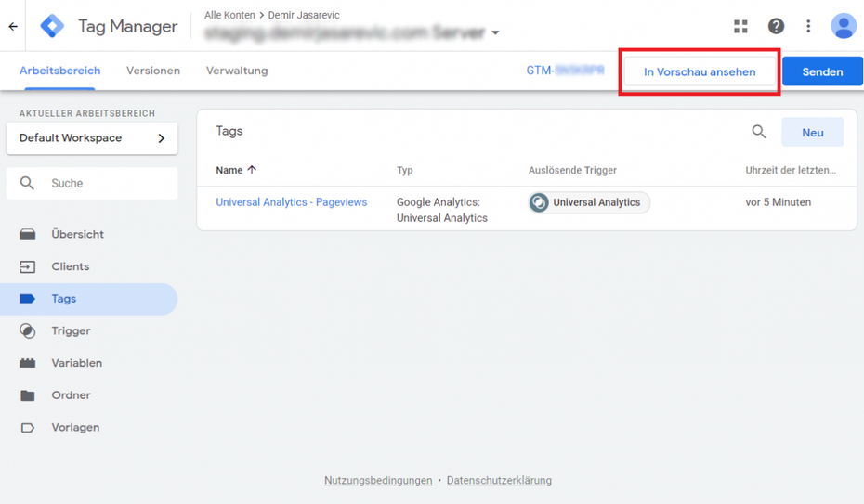Click the Typ column header
864x504 pixels.
pyautogui.click(x=404, y=170)
